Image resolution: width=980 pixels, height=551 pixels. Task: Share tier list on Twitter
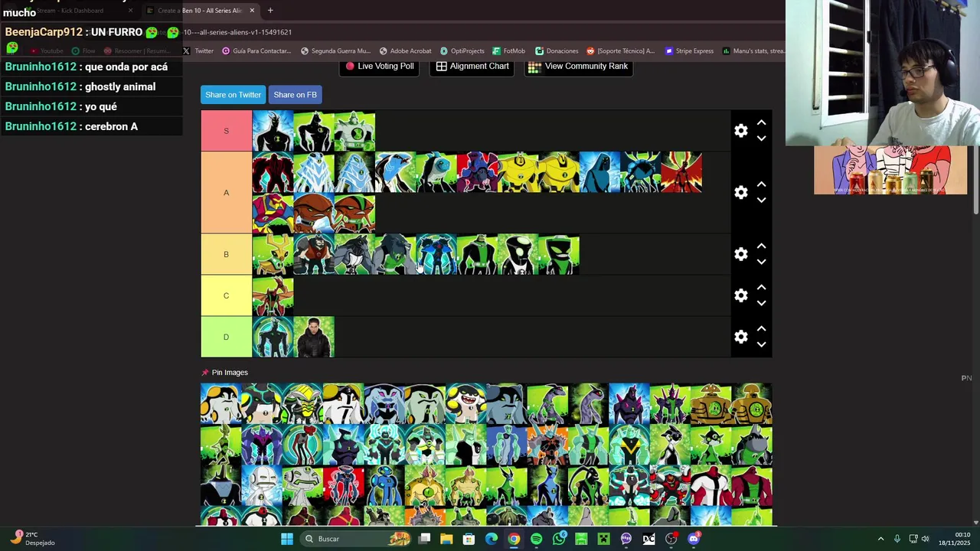click(x=233, y=95)
